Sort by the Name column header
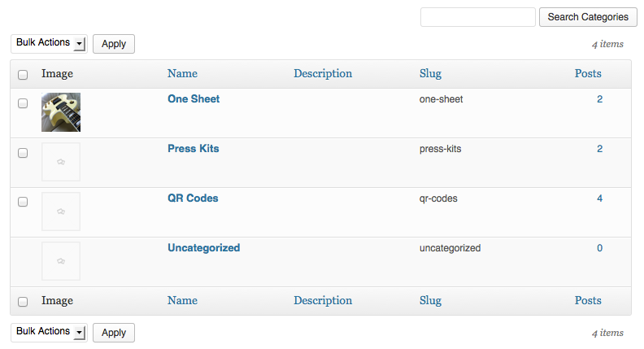Viewport: 644px width, 349px height. [x=182, y=73]
